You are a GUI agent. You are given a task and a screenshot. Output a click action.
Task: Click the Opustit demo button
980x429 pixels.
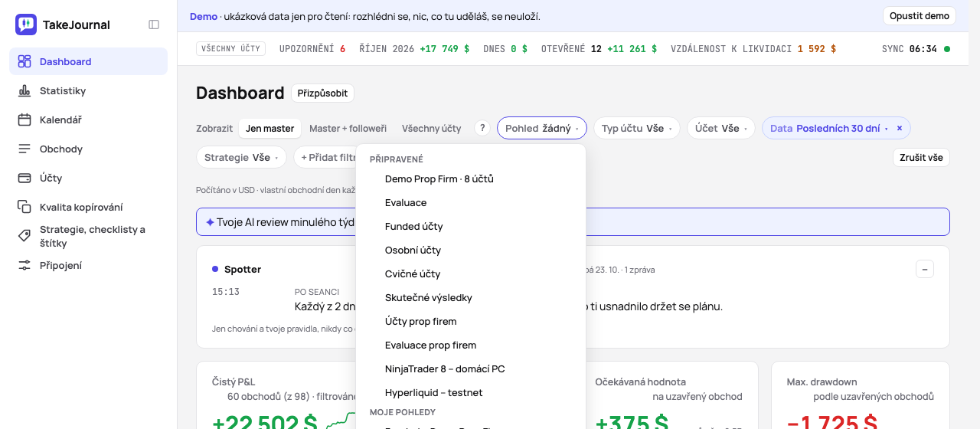[920, 16]
